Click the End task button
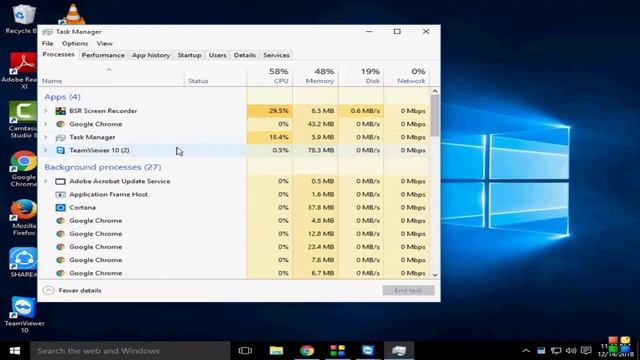Screen dimensions: 640x360 pos(409,290)
